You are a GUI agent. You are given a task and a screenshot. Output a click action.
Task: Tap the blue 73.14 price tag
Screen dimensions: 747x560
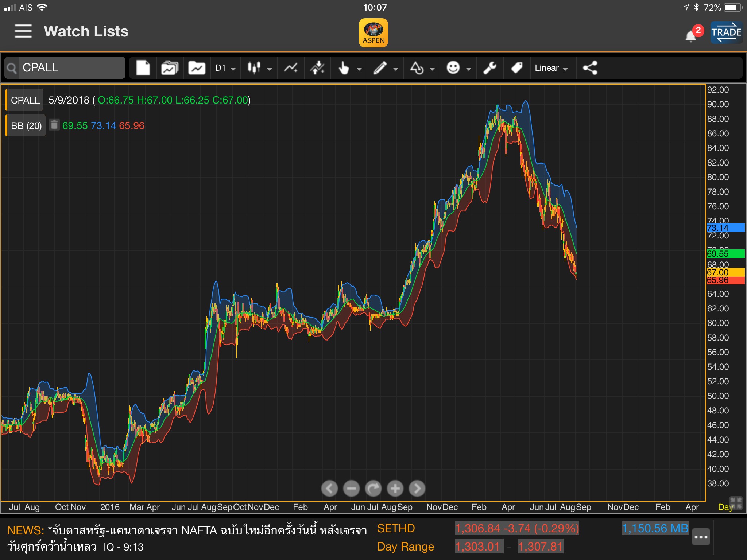pyautogui.click(x=725, y=228)
